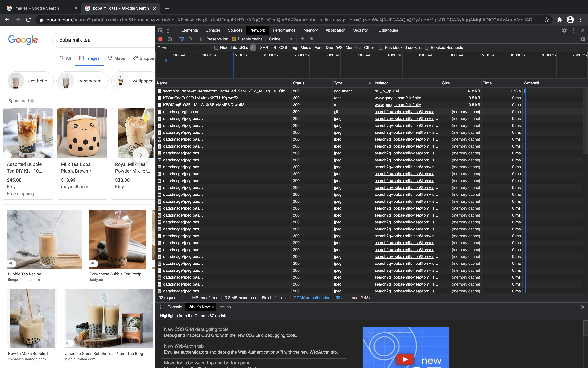
Task: Go back to previous page
Action: [7, 20]
